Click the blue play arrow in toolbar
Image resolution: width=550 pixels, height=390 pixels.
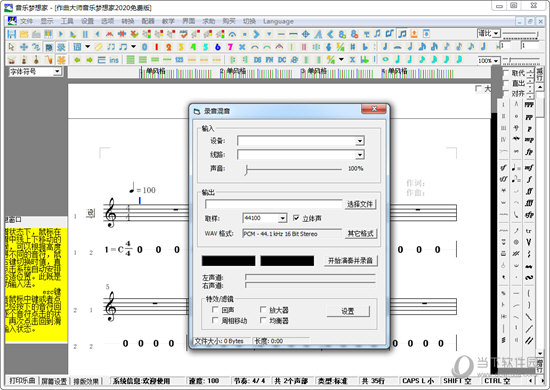61,34
